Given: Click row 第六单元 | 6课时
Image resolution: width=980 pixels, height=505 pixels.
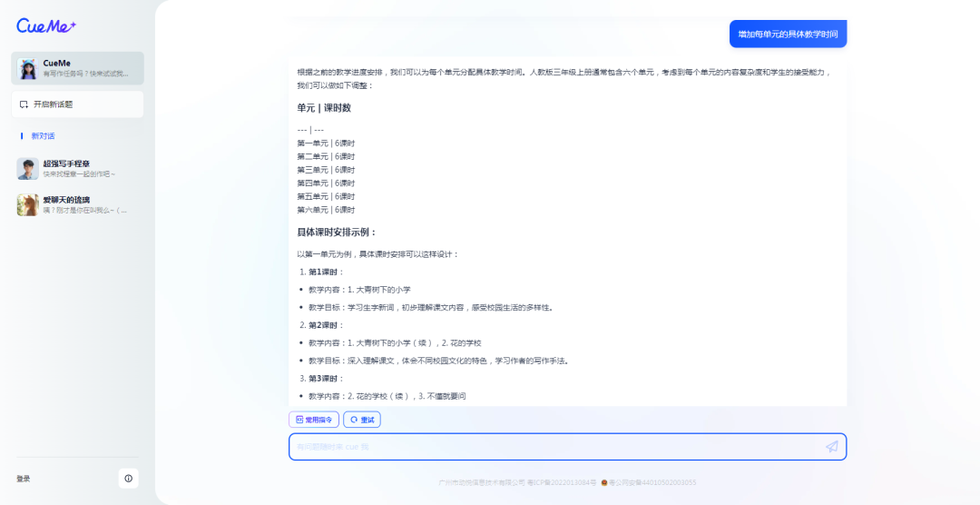Looking at the screenshot, I should (x=327, y=210).
